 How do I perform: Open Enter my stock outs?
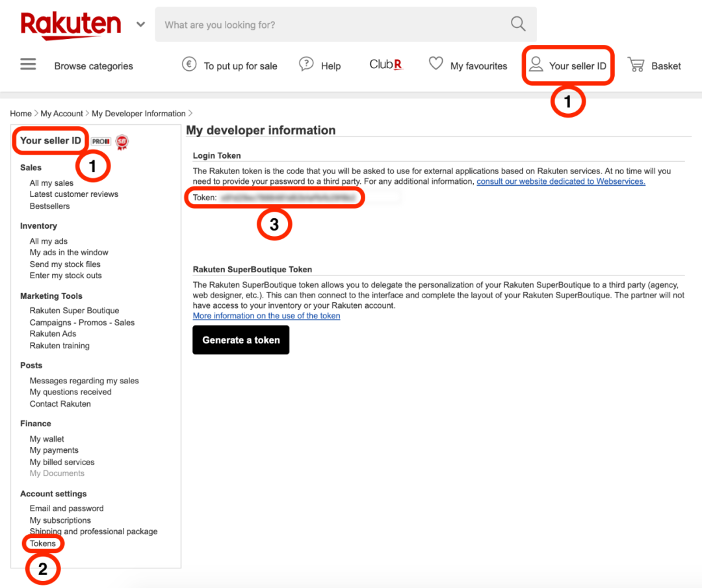coord(66,275)
